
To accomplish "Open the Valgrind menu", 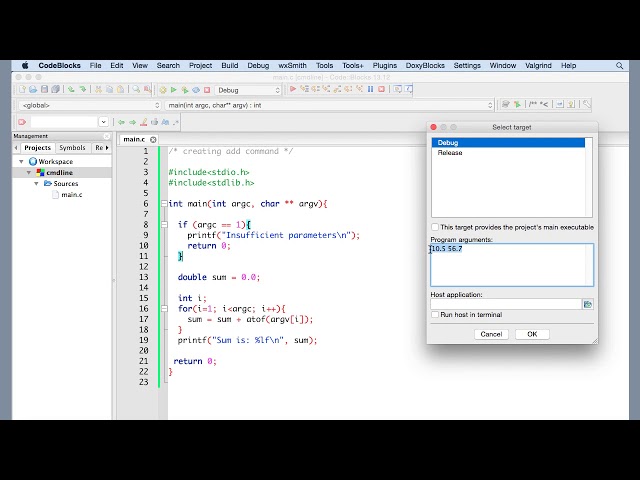I will 538,65.
